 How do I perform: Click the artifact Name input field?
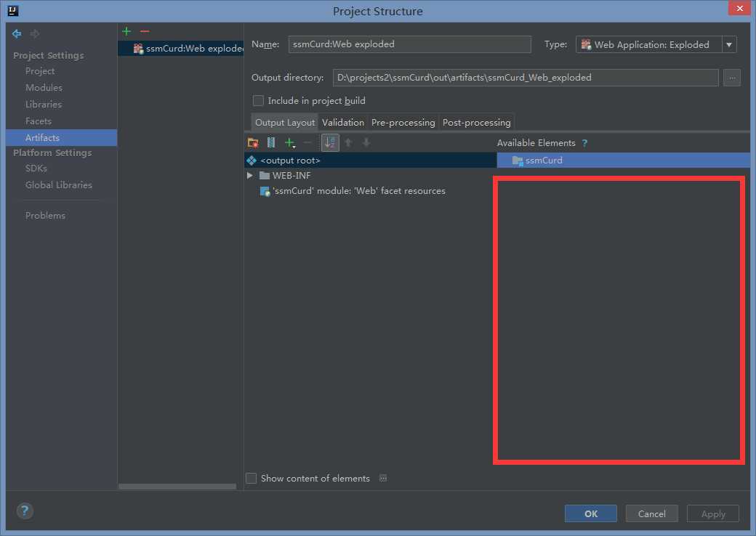[410, 44]
